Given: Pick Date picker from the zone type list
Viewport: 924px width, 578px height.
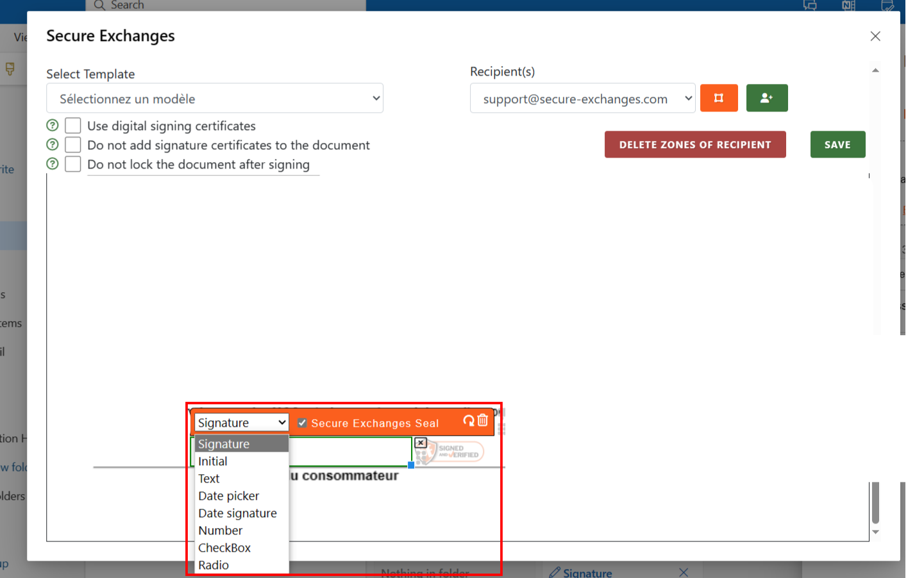Looking at the screenshot, I should (242, 495).
